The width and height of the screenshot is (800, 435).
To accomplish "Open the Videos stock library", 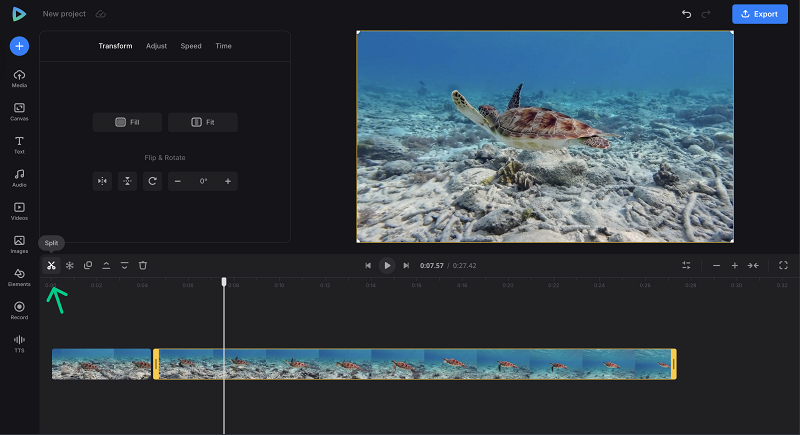I will [x=19, y=211].
